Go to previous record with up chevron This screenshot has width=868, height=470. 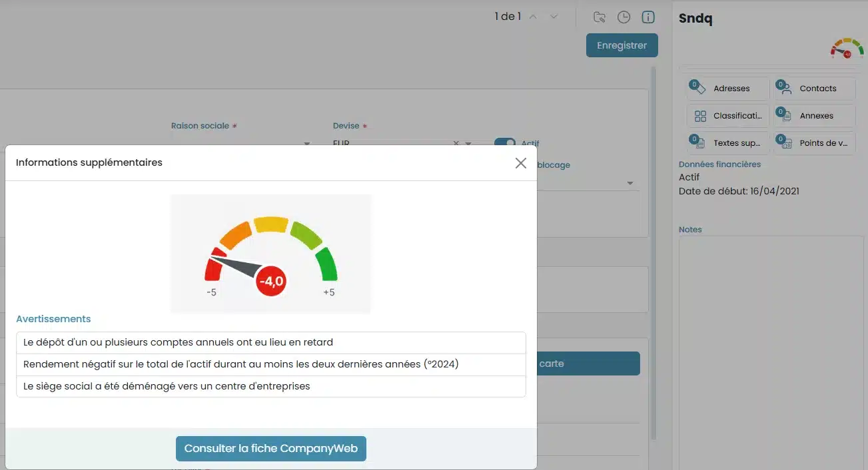click(x=533, y=17)
